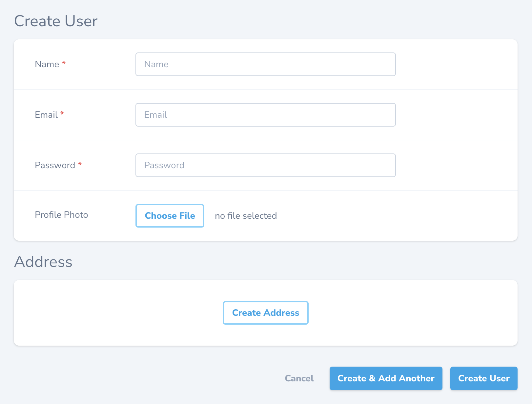Screen dimensions: 532x404
Task: Click the Create Address button
Action: pos(265,313)
